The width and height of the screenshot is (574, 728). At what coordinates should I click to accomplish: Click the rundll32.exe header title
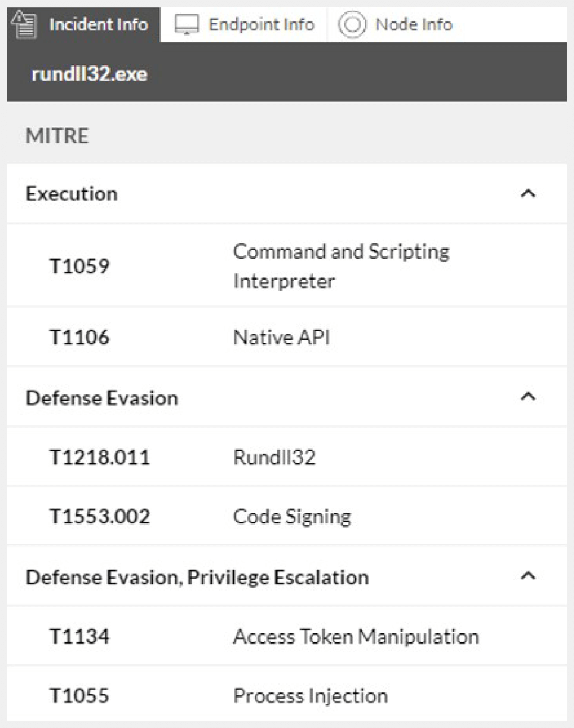tap(89, 75)
